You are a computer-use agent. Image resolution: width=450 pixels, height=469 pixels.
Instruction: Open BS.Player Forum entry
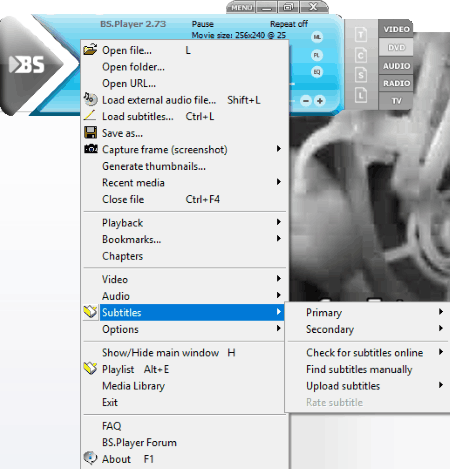click(x=185, y=442)
